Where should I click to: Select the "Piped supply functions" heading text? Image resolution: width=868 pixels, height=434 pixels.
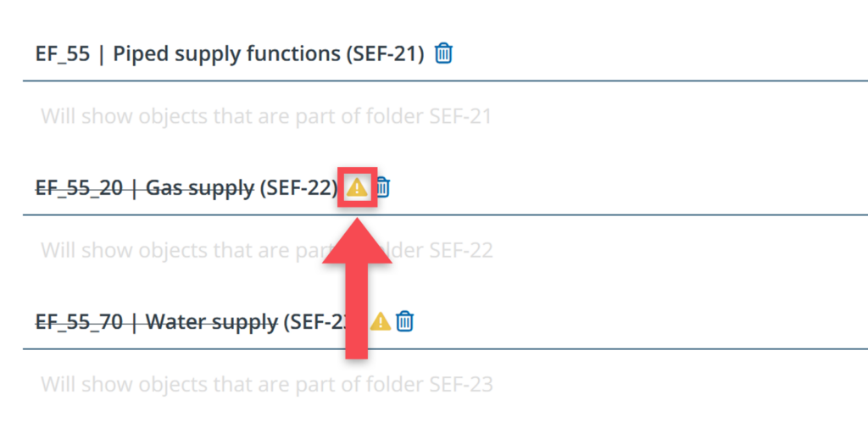click(x=225, y=54)
